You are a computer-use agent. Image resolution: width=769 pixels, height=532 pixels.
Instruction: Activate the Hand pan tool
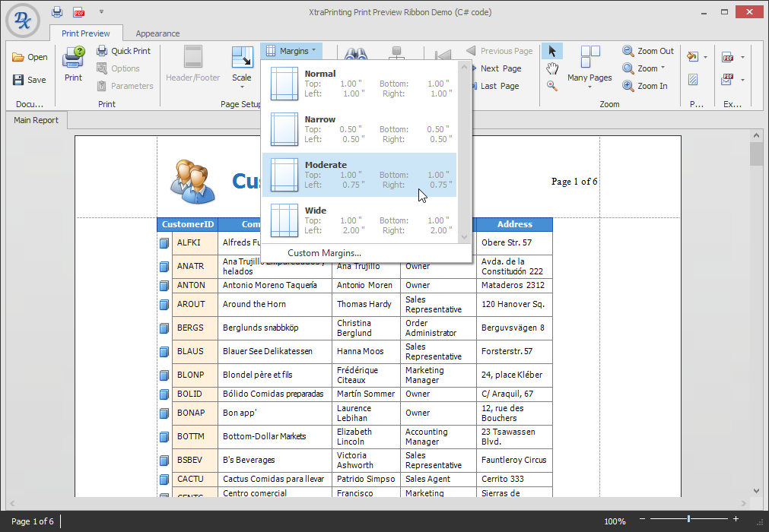point(552,68)
